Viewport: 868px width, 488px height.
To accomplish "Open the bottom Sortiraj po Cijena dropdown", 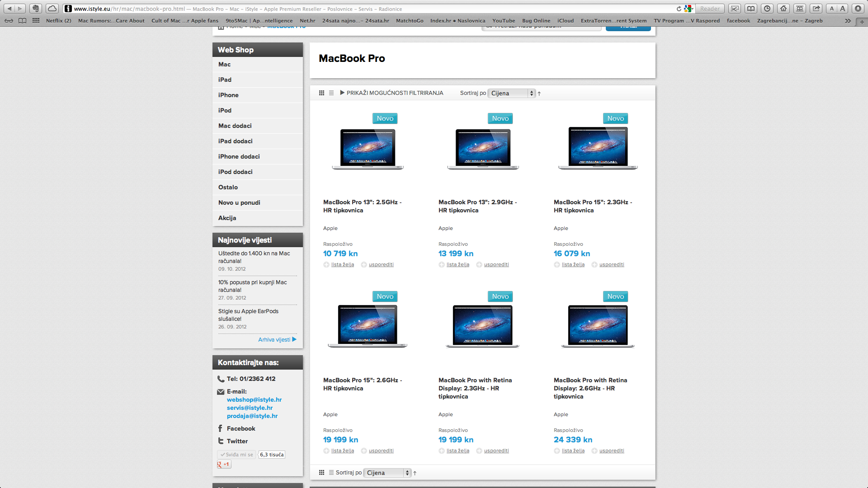I will [387, 473].
